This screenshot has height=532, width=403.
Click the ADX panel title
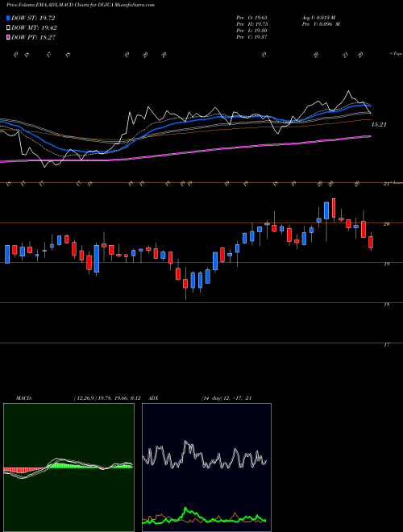coord(154,398)
